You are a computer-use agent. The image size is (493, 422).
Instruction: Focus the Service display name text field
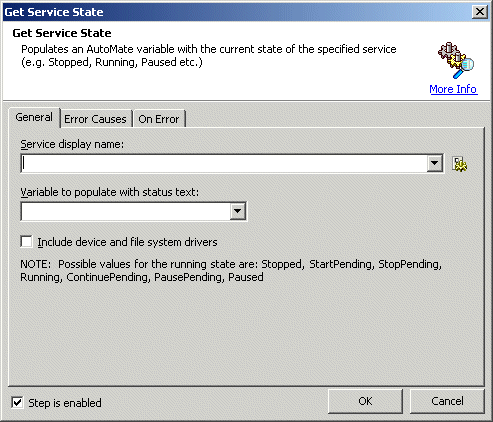(224, 163)
